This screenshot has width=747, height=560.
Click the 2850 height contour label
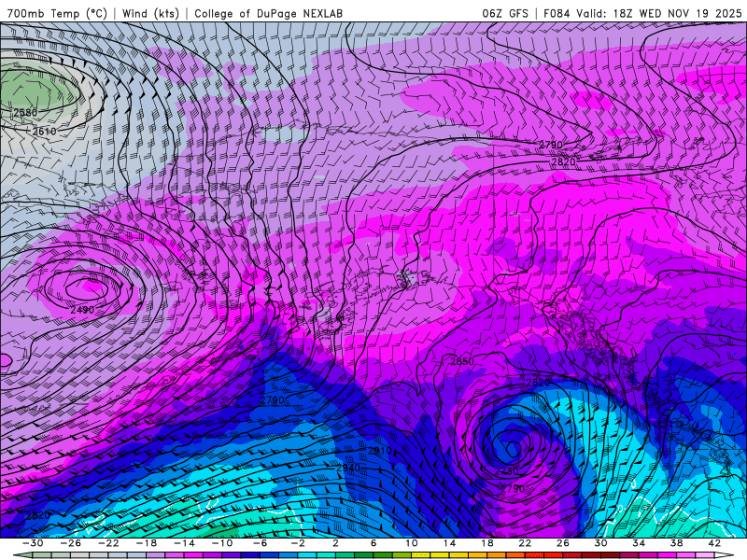[462, 361]
